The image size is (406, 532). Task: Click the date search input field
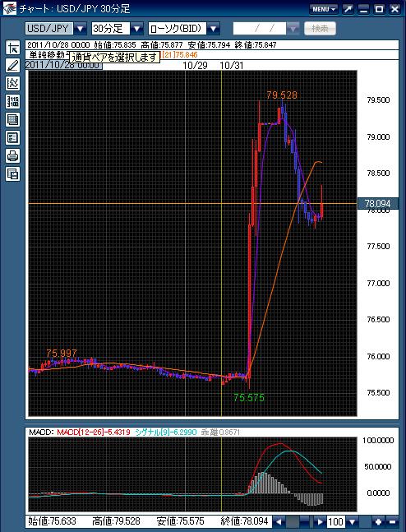coord(260,29)
